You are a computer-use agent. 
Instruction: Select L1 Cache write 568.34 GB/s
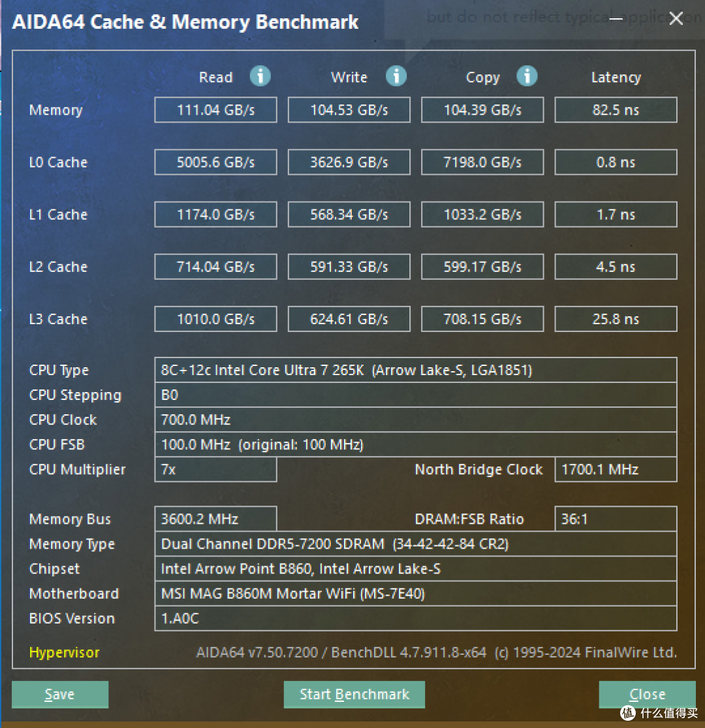tap(349, 215)
